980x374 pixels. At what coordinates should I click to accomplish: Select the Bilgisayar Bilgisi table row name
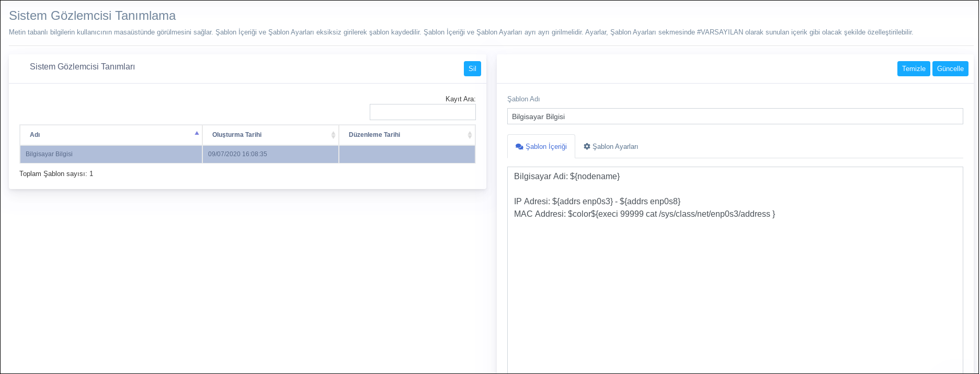pyautogui.click(x=49, y=154)
